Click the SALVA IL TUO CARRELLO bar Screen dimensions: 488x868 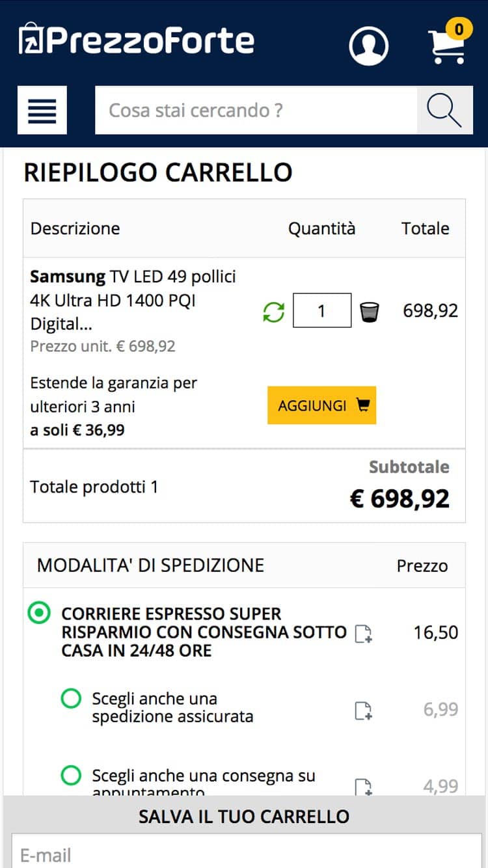244,816
